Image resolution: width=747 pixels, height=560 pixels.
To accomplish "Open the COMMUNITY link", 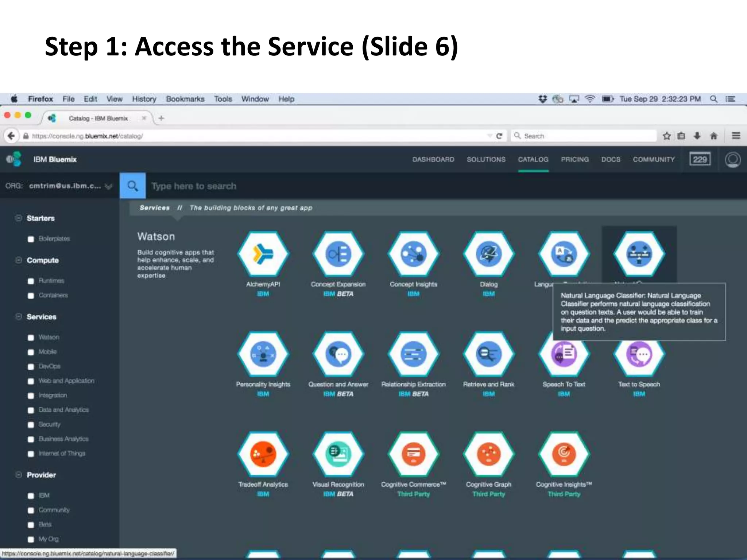I will [654, 159].
